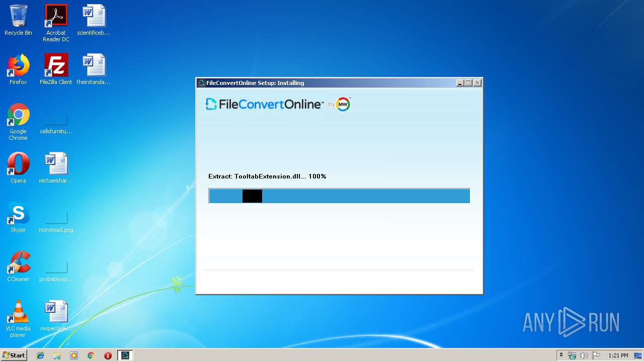Open the clock showing 1:21 PM

tap(618, 355)
